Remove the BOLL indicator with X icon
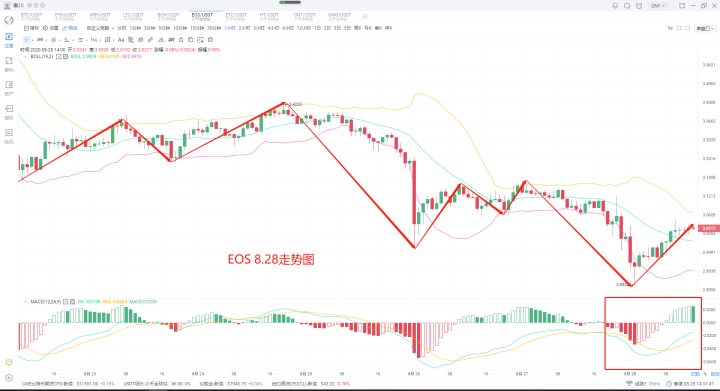This screenshot has height=391, width=720. pos(66,56)
